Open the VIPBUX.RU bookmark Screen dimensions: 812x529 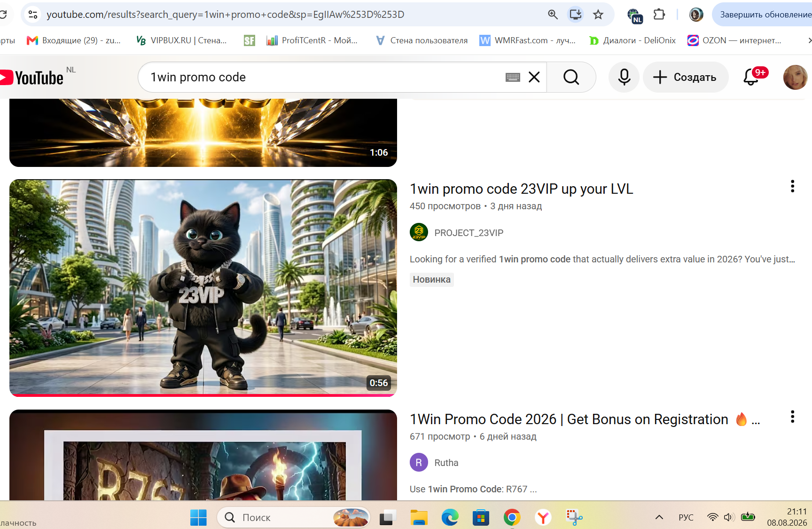[181, 40]
